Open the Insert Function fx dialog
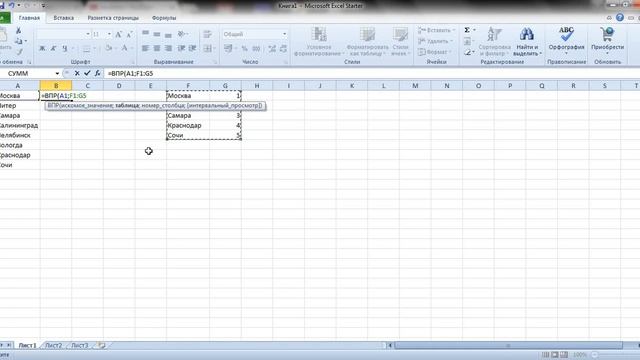Viewport: 640px width, 360px height. 97,73
